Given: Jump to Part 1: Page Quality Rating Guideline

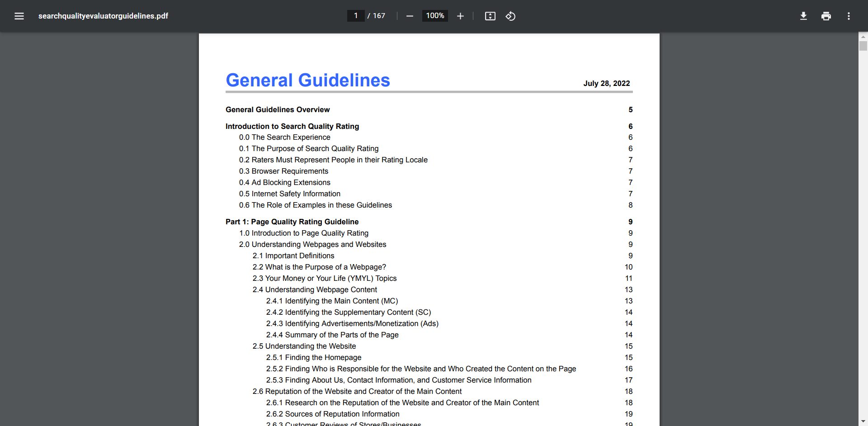Looking at the screenshot, I should 292,222.
